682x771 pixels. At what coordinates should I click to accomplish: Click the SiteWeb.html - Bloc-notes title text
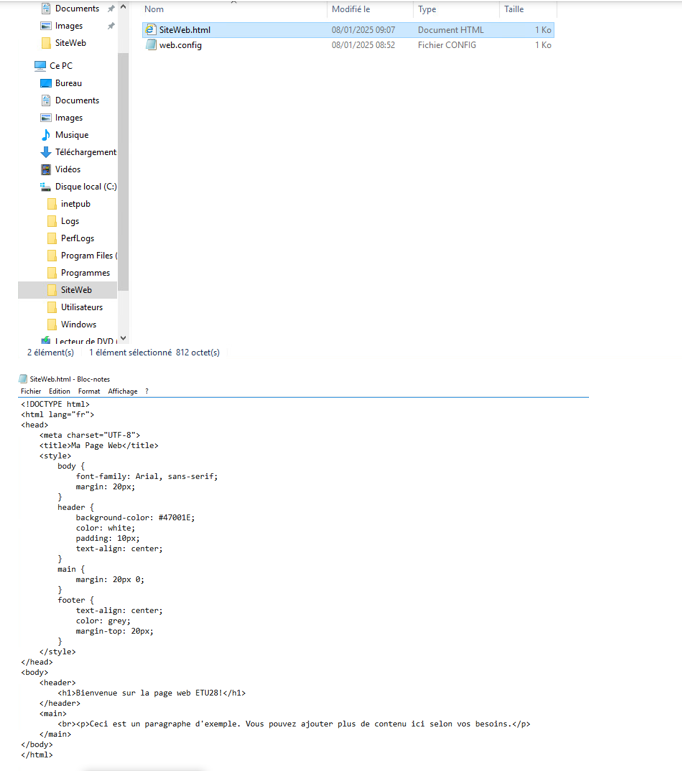click(70, 379)
